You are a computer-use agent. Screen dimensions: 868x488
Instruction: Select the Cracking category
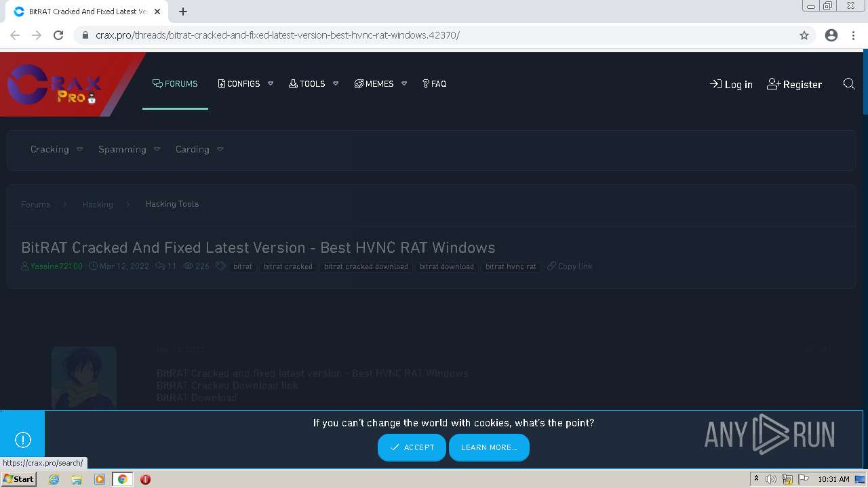50,149
